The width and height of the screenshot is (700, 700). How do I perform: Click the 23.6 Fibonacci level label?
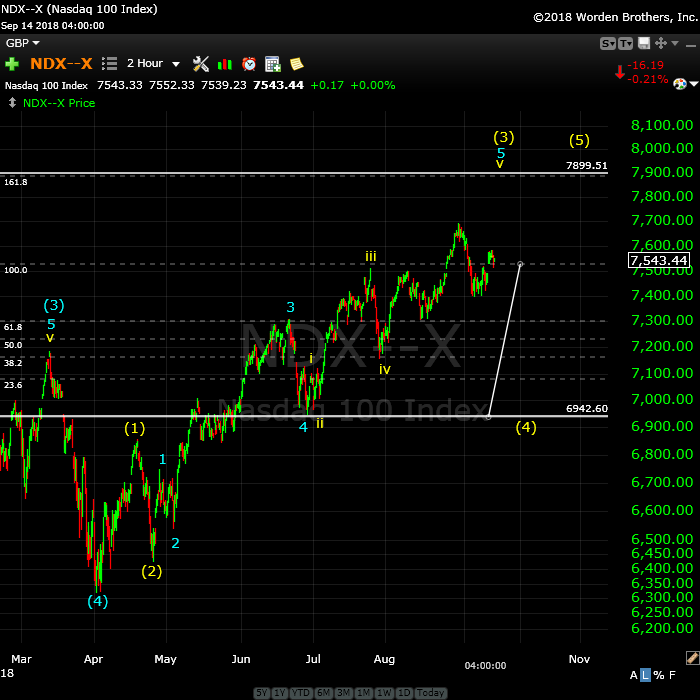(x=13, y=384)
